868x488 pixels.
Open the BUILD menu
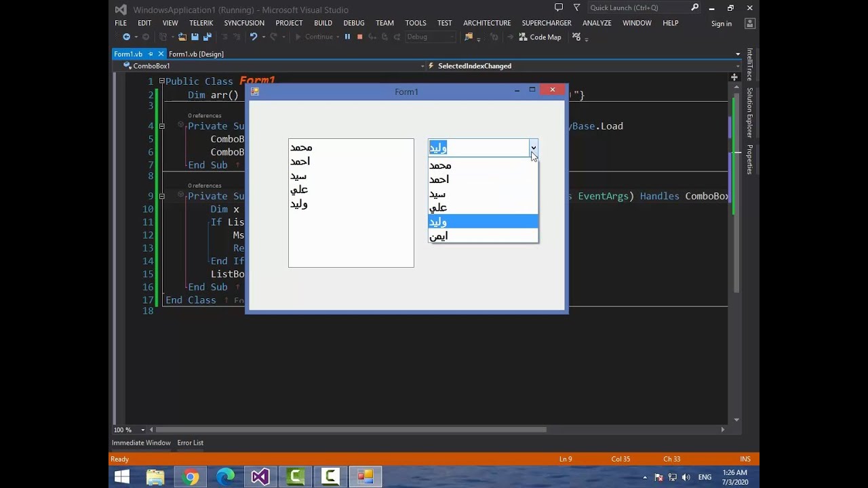(323, 23)
